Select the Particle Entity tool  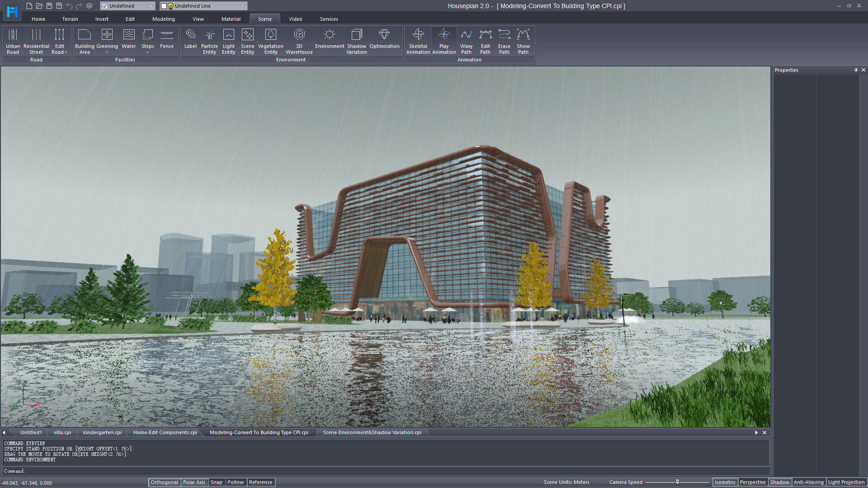tap(209, 41)
